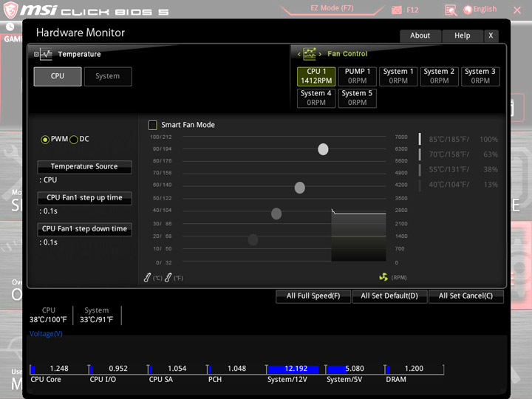Click the Celsius thermometer icon

click(147, 278)
